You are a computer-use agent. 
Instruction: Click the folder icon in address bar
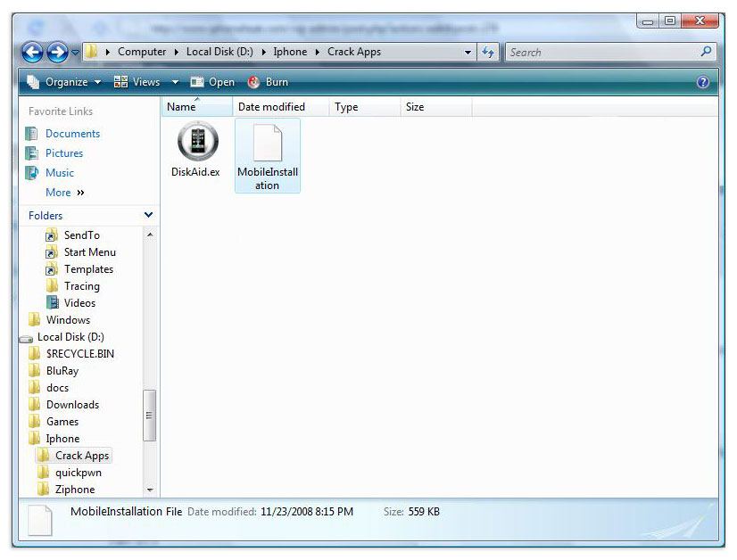pyautogui.click(x=91, y=51)
